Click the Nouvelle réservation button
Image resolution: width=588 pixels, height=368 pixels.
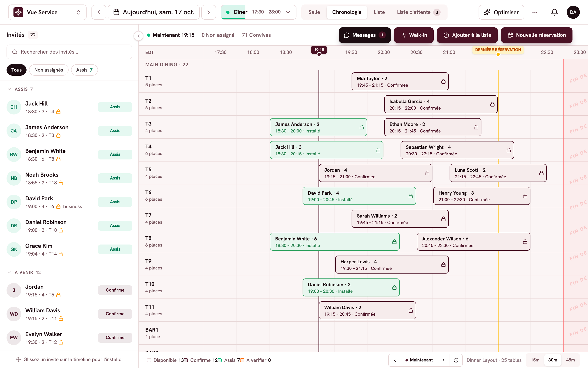pyautogui.click(x=537, y=35)
